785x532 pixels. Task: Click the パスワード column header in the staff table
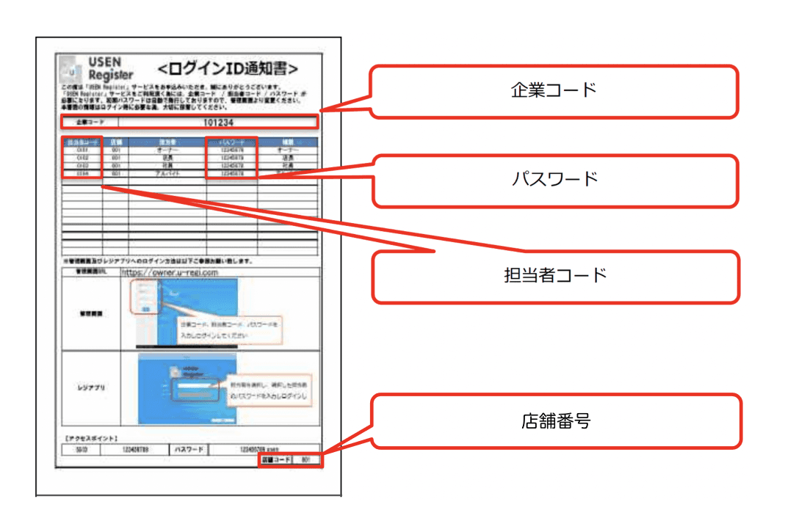(232, 142)
